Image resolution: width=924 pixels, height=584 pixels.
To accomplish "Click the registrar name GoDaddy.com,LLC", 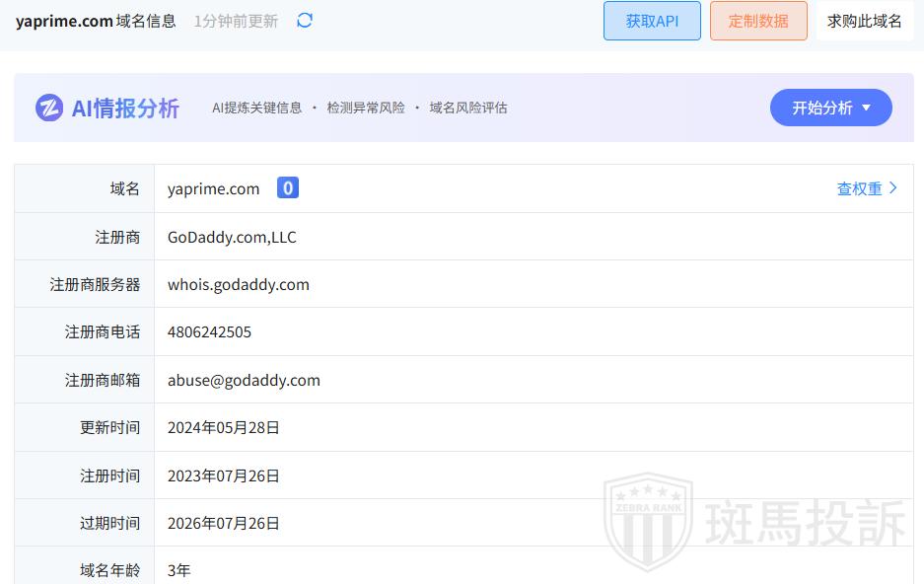I will pyautogui.click(x=232, y=237).
